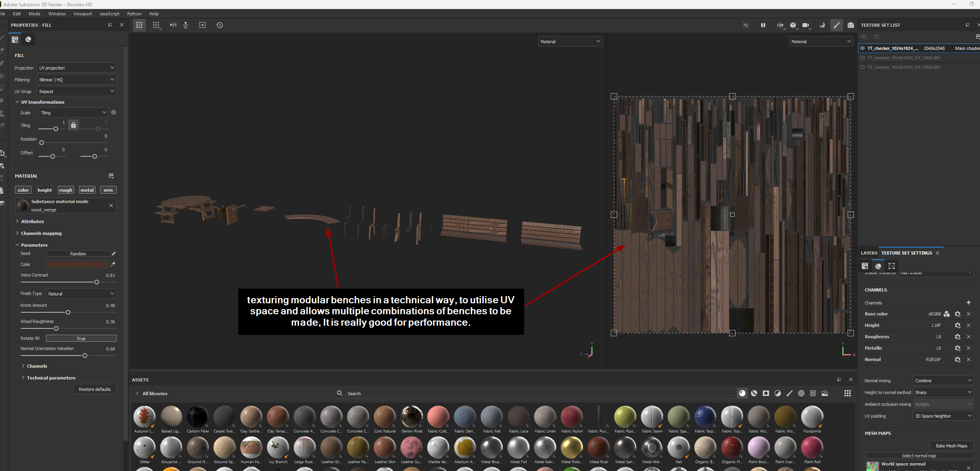The image size is (980, 471).
Task: Click the Restore defaults button
Action: [x=95, y=389]
